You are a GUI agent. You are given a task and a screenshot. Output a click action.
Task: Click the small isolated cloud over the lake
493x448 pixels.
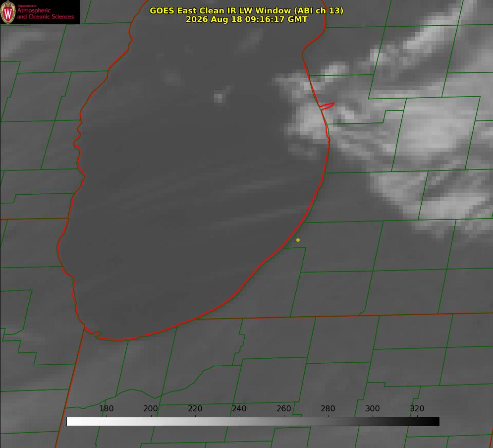(220, 97)
